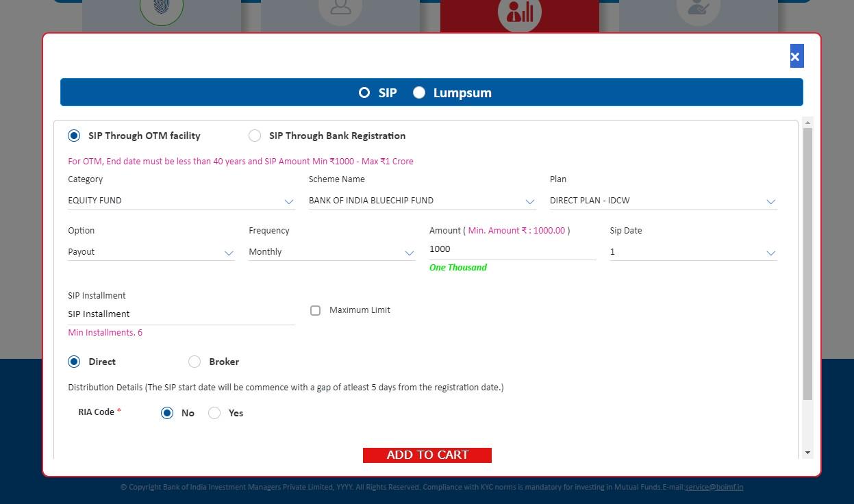Viewport: 854px width, 504px height.
Task: Expand the Option dropdown showing Payout
Action: point(151,252)
